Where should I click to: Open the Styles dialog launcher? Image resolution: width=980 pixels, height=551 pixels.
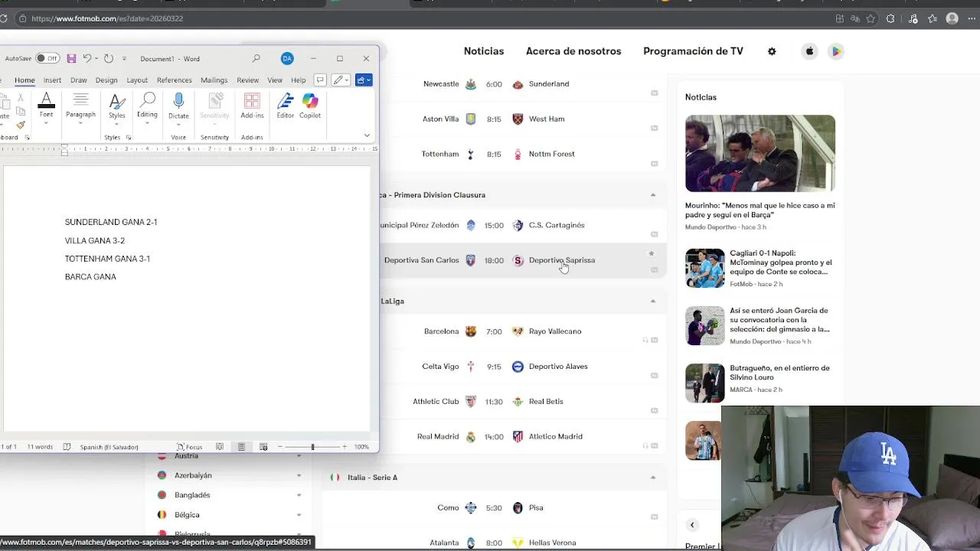click(129, 138)
